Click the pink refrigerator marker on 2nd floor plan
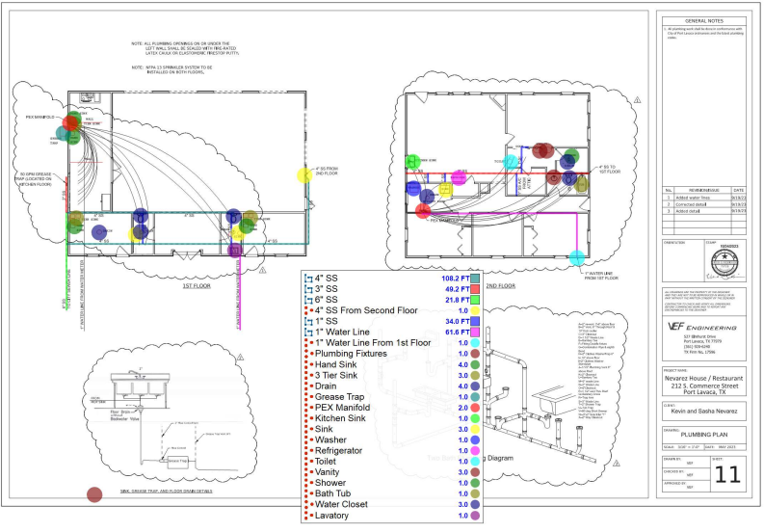 (x=459, y=178)
